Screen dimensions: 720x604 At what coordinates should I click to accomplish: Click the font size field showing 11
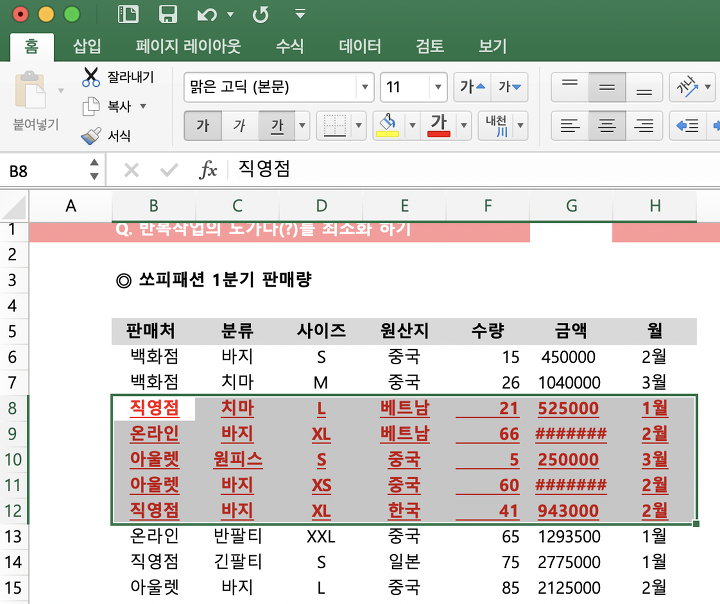(405, 87)
